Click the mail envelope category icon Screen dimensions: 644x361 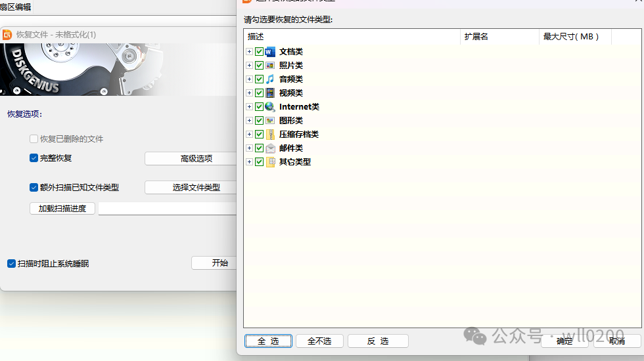pyautogui.click(x=270, y=148)
